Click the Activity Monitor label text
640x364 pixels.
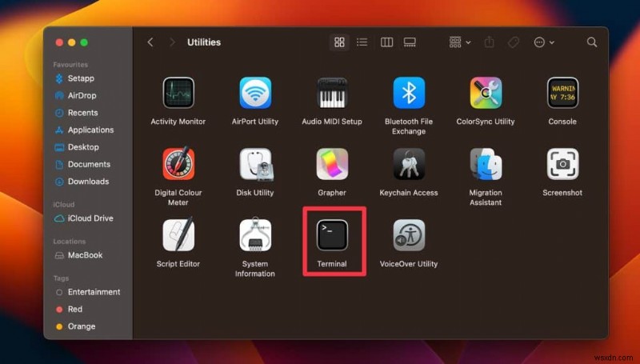click(178, 121)
